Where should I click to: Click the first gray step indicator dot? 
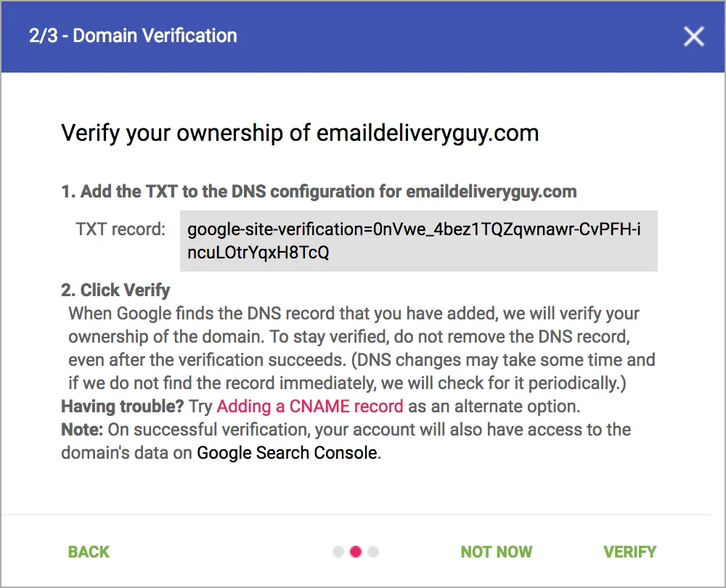click(338, 552)
